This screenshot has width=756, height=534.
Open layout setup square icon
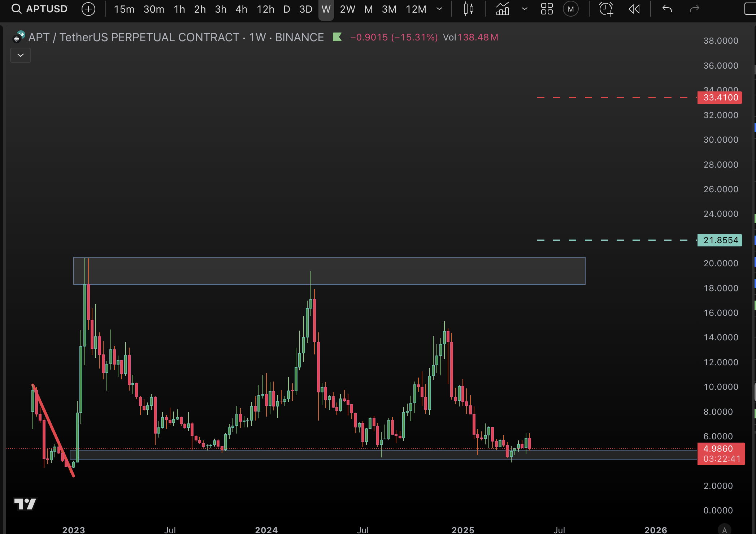[750, 9]
